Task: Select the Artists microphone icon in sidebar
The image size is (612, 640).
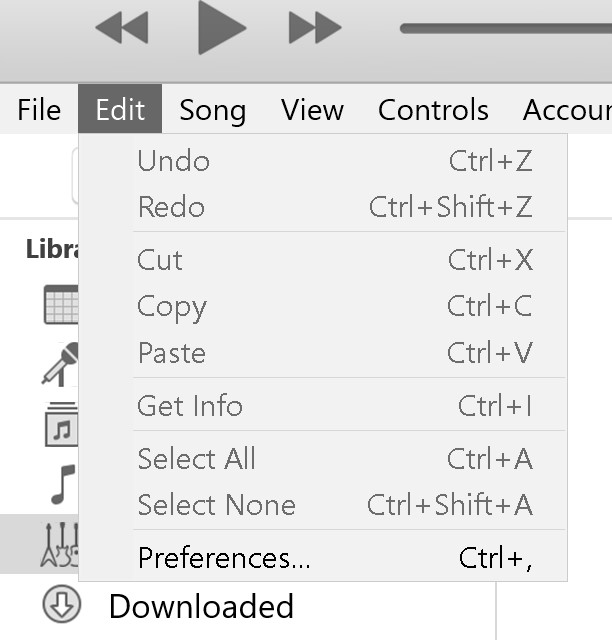Action: click(60, 364)
